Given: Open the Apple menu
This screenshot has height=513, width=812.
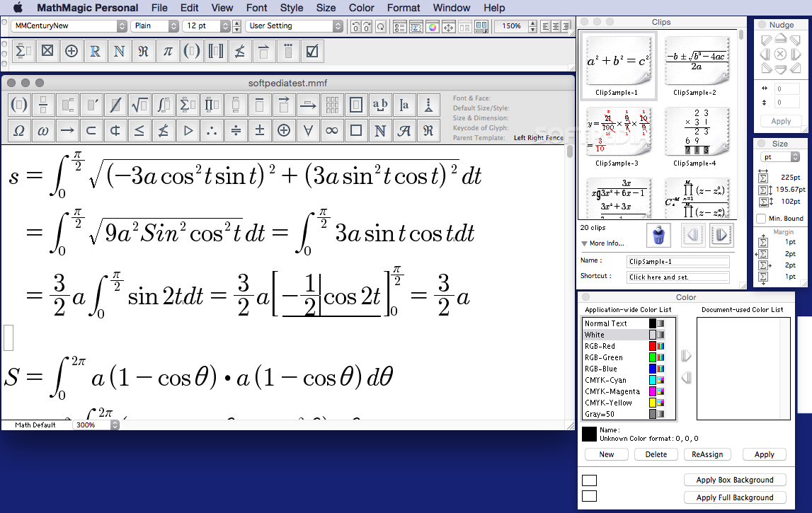Looking at the screenshot, I should (18, 7).
